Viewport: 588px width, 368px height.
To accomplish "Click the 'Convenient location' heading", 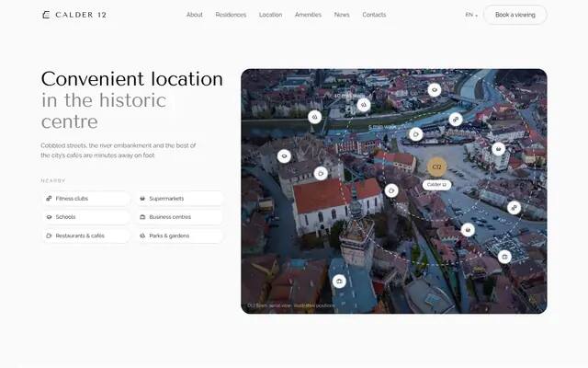I will point(132,79).
